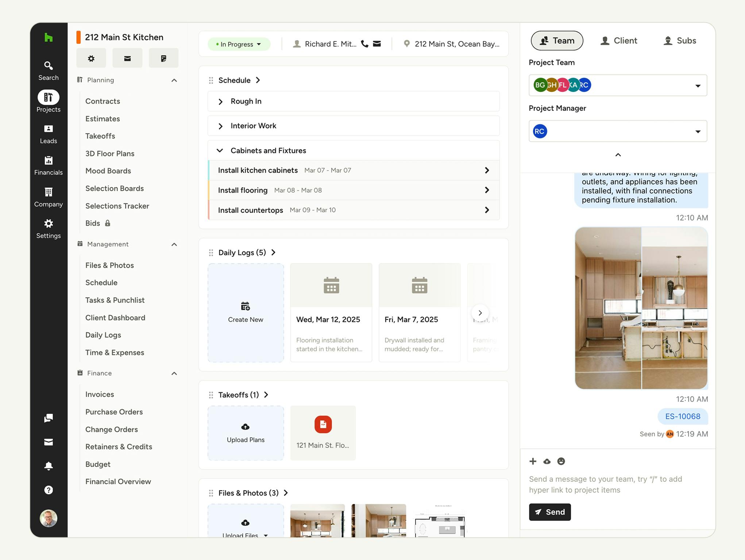Open the Takeoffs (1) header link
The image size is (745, 560).
tap(243, 395)
